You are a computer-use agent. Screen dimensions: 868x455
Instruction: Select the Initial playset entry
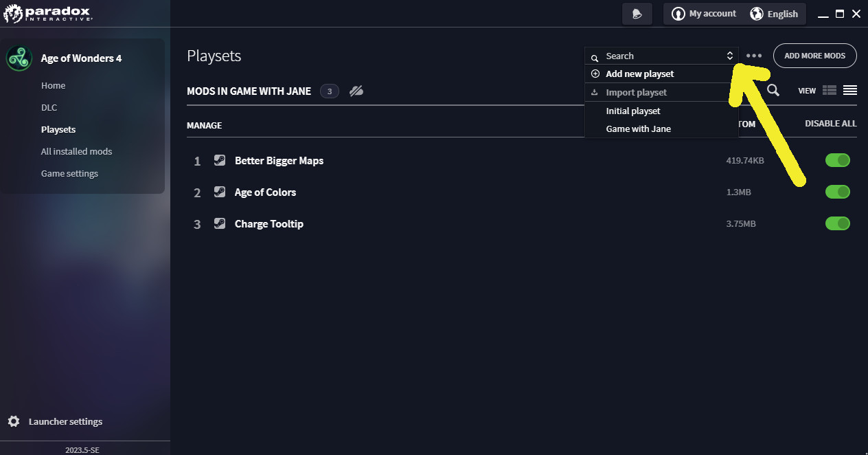coord(633,111)
